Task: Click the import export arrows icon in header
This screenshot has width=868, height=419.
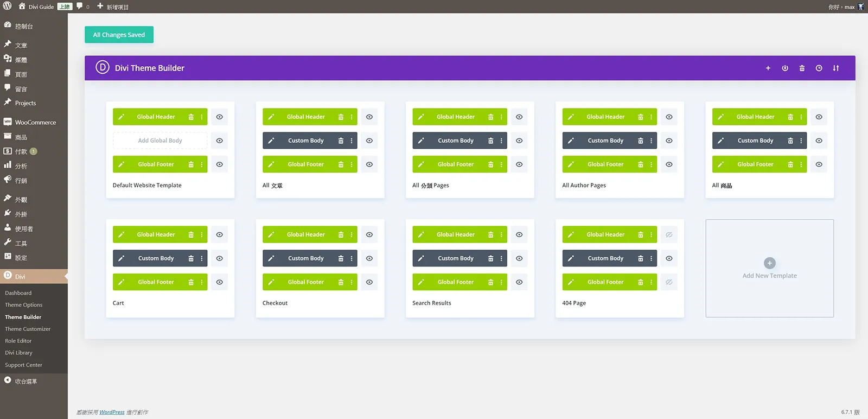Action: [x=836, y=68]
